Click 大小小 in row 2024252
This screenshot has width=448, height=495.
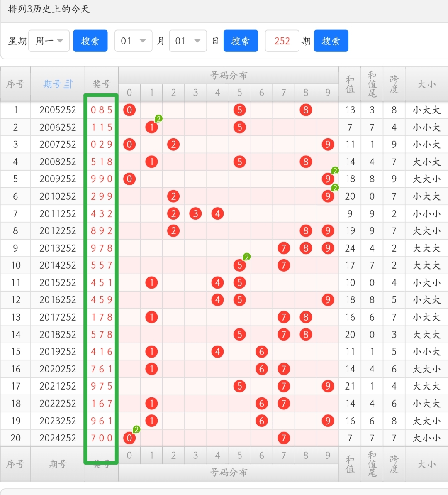click(x=426, y=438)
